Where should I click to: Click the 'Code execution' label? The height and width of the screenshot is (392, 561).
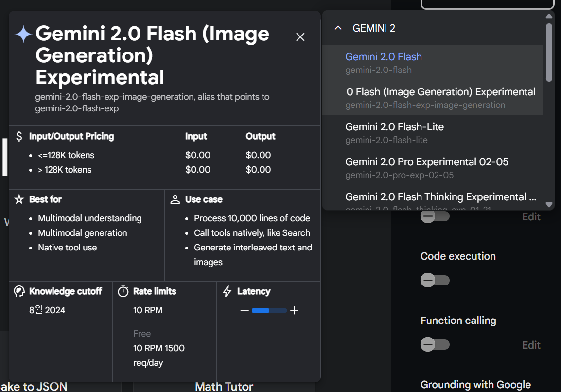click(x=458, y=256)
